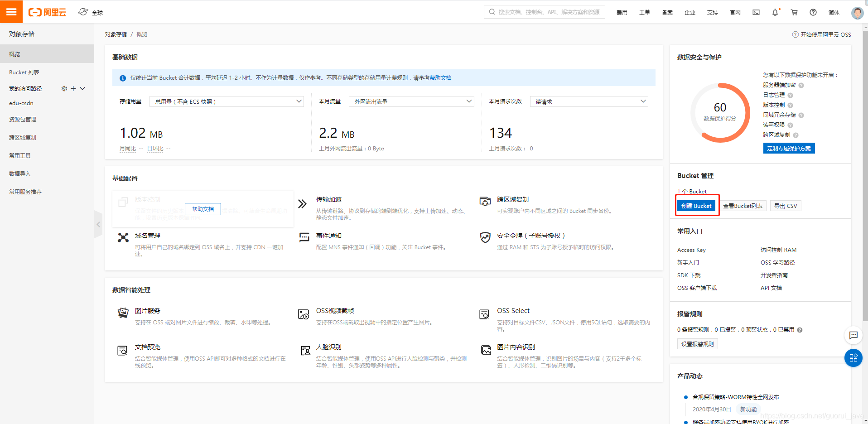Click the 跨区域复制 config icon
The width and height of the screenshot is (868, 424).
(485, 201)
